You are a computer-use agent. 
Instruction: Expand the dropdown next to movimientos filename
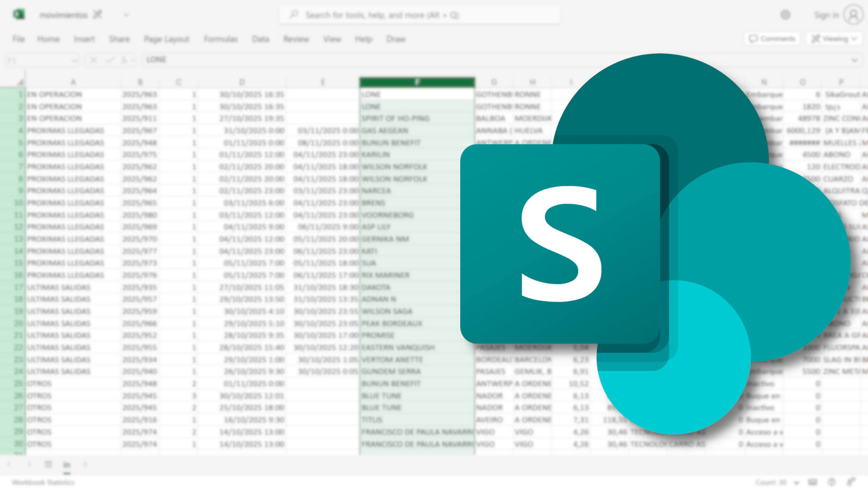(x=126, y=15)
